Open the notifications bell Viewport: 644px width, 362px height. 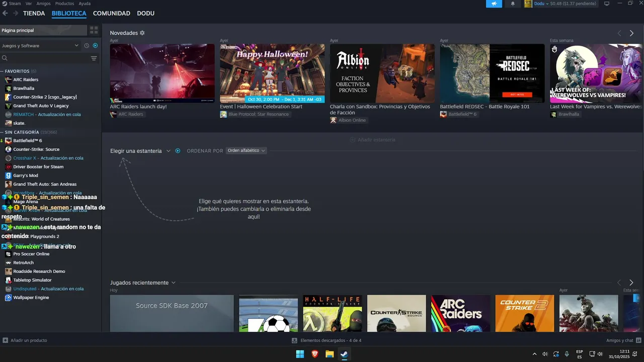pyautogui.click(x=513, y=4)
